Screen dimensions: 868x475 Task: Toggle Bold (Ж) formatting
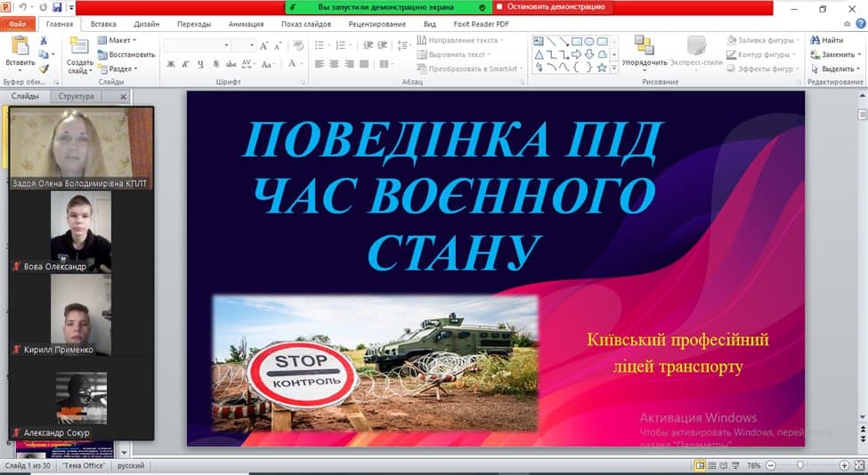pos(171,64)
